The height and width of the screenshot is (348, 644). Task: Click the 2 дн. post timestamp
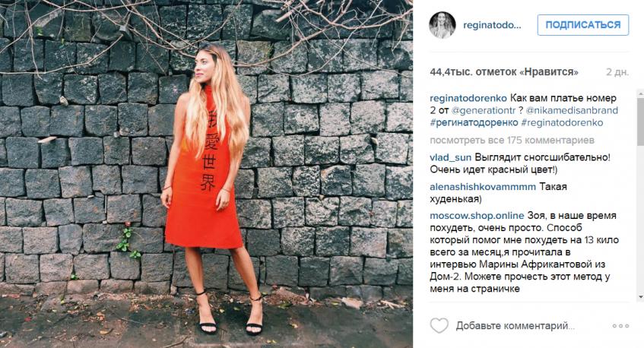pos(617,72)
